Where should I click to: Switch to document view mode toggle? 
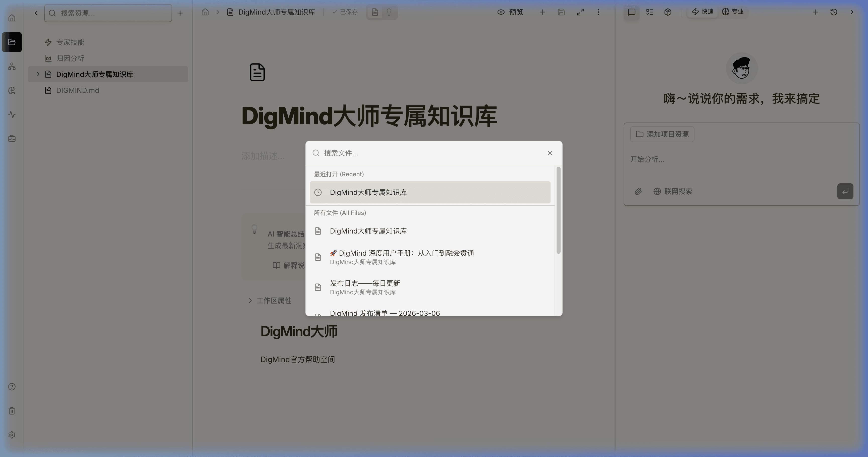[x=375, y=12]
